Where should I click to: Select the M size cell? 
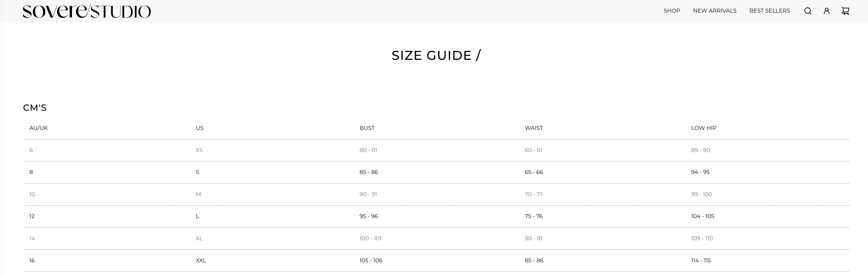click(198, 194)
